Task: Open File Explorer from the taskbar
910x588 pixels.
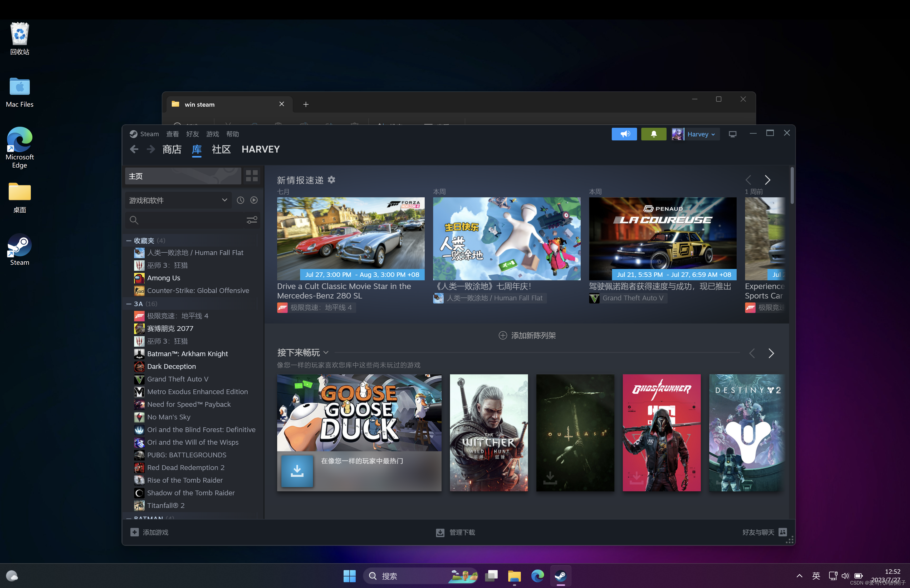Action: [x=514, y=576]
